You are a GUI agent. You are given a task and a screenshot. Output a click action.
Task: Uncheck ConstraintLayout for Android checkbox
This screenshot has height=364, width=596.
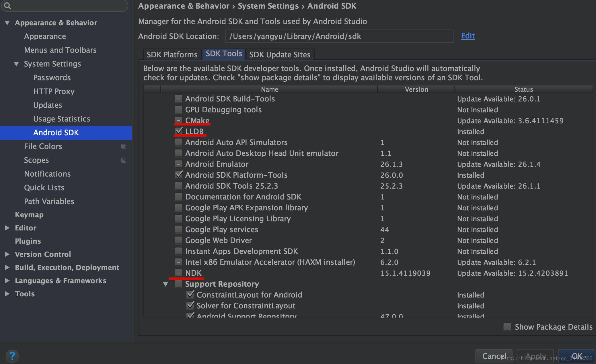coord(190,295)
